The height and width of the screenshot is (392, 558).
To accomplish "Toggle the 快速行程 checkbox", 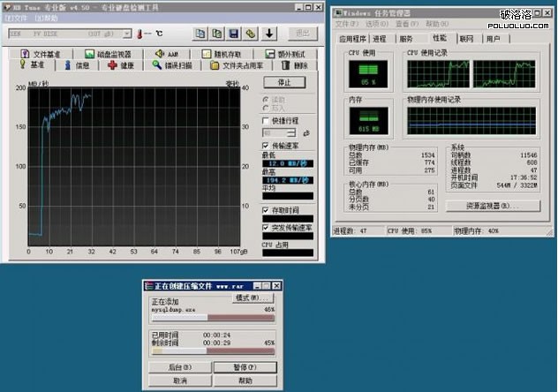I will click(x=267, y=120).
